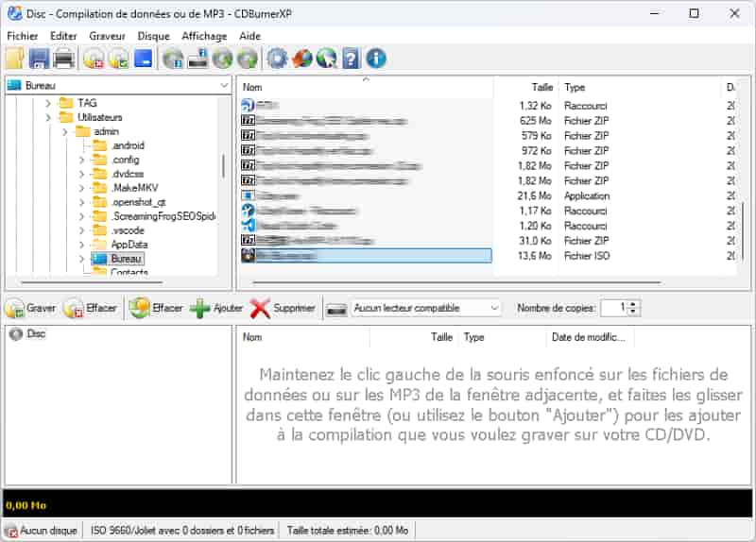The width and height of the screenshot is (756, 542).
Task: Expand the .vscode folder node
Action: click(81, 230)
